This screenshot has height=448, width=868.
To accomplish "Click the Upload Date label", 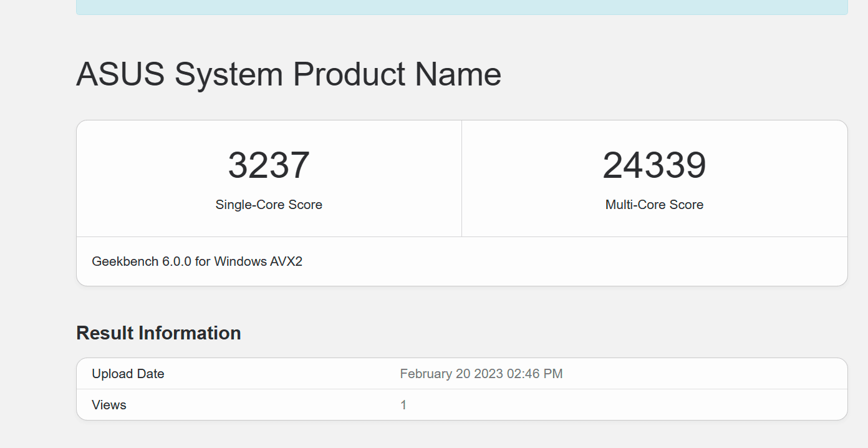I will tap(128, 374).
